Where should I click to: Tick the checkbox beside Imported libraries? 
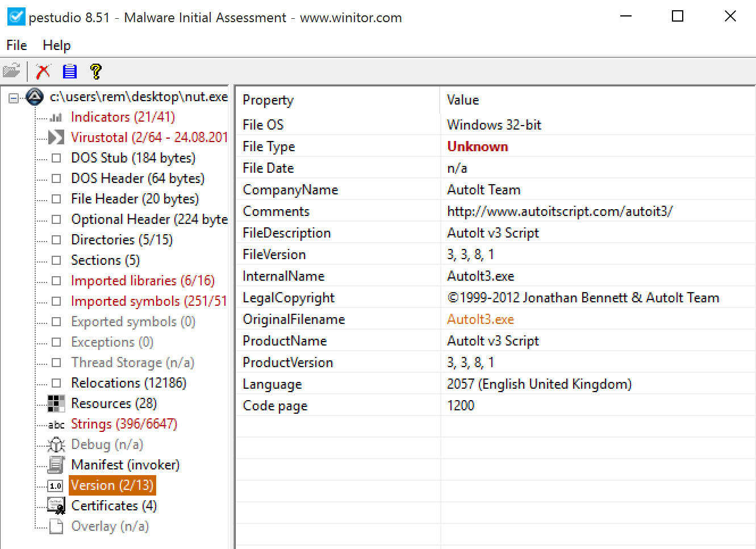(x=56, y=281)
